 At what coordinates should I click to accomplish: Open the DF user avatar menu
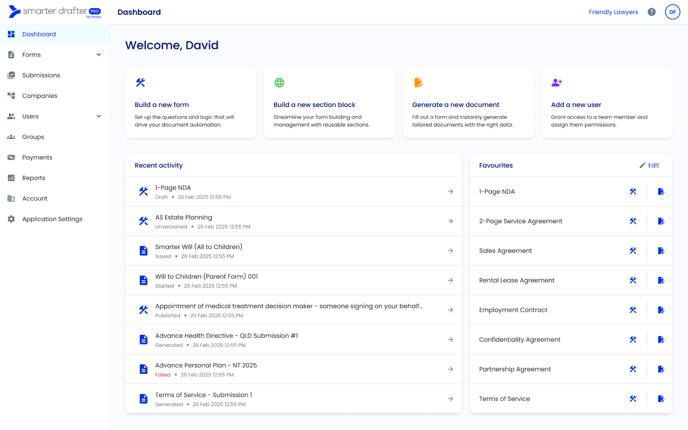click(x=672, y=12)
